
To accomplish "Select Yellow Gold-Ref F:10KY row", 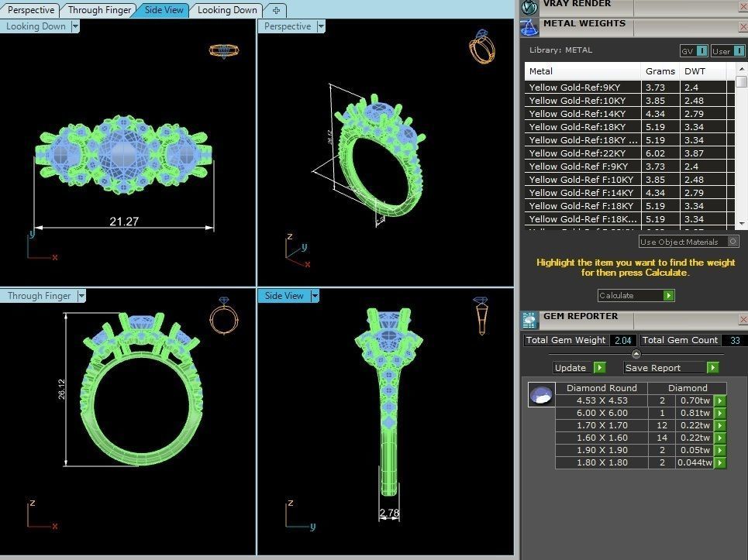I will pos(629,180).
